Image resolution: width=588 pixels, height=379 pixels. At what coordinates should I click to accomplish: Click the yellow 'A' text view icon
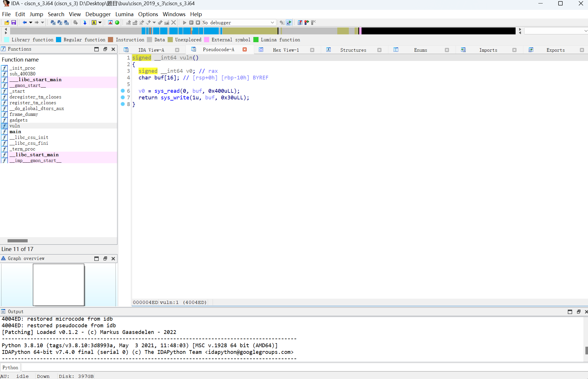click(94, 23)
